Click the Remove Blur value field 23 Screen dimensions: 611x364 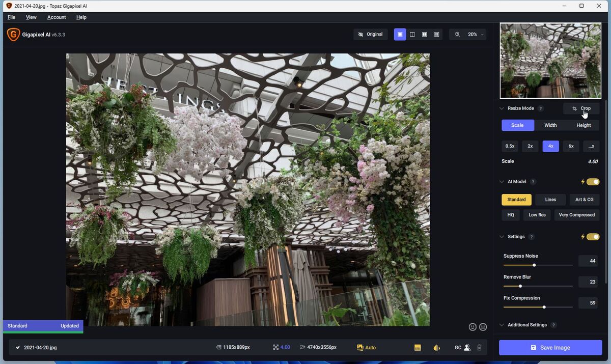588,282
